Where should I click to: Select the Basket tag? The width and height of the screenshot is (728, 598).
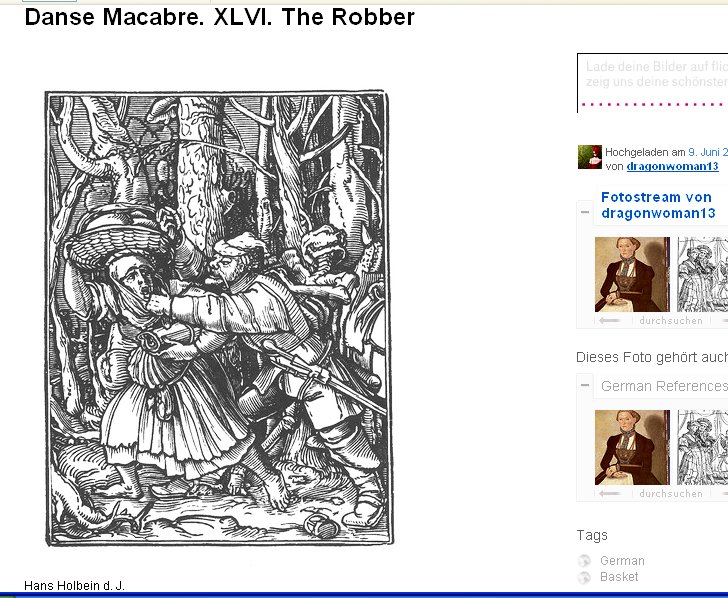click(x=619, y=577)
